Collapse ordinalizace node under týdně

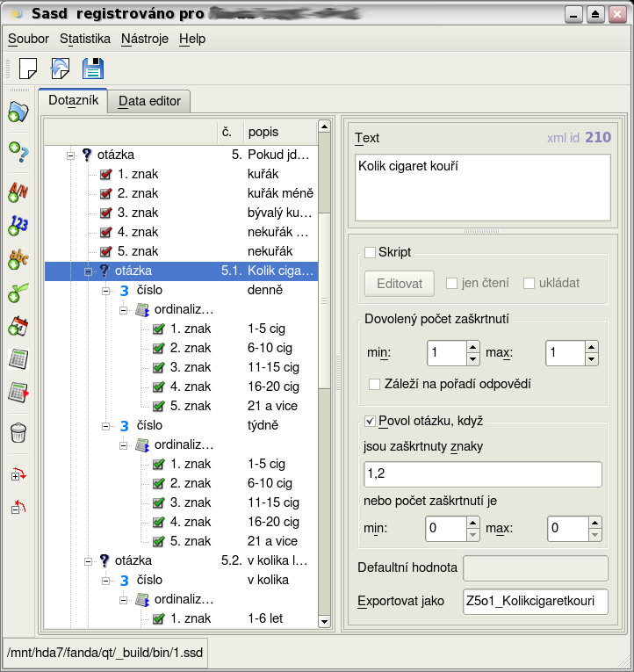[x=123, y=445]
